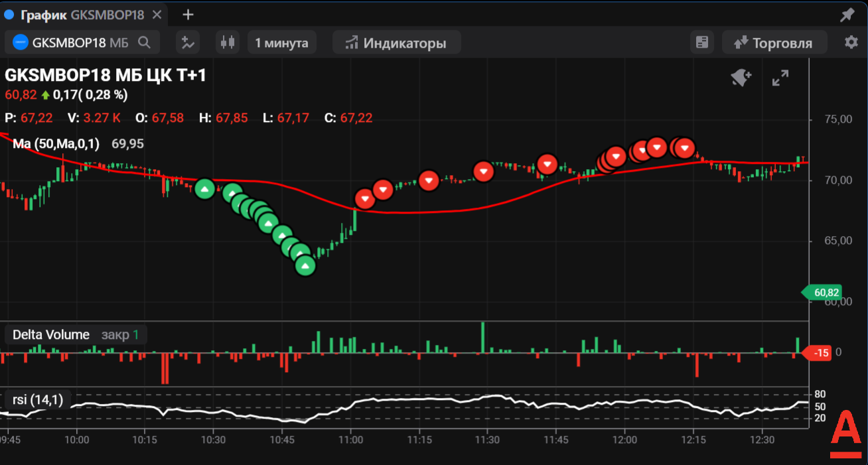Click the 11:00 time axis label
868x465 pixels.
tap(350, 439)
